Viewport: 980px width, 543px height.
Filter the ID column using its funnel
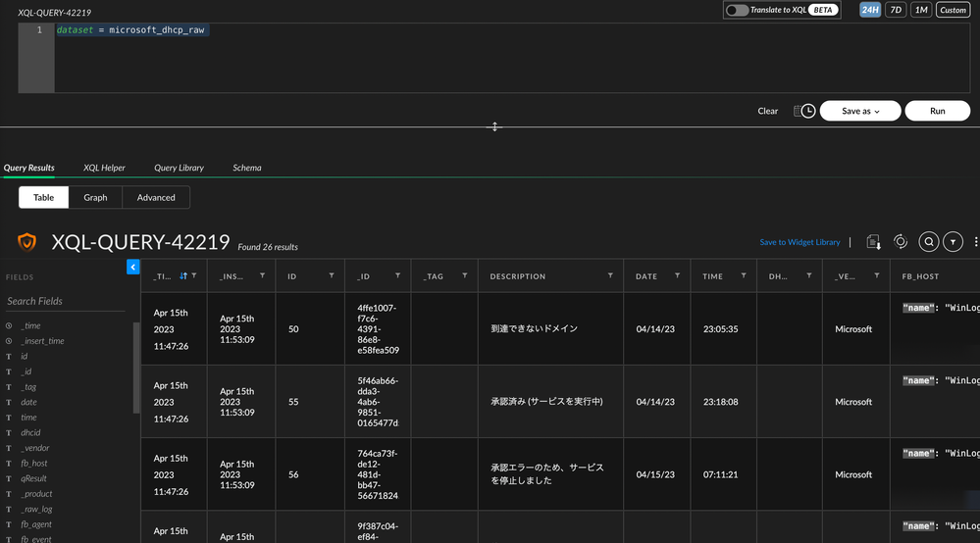click(331, 276)
